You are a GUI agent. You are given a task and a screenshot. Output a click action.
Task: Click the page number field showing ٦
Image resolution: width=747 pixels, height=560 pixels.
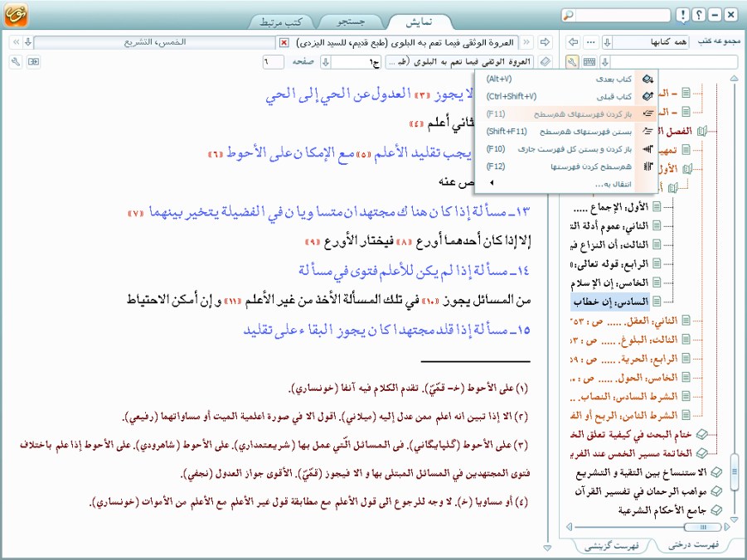coord(274,62)
